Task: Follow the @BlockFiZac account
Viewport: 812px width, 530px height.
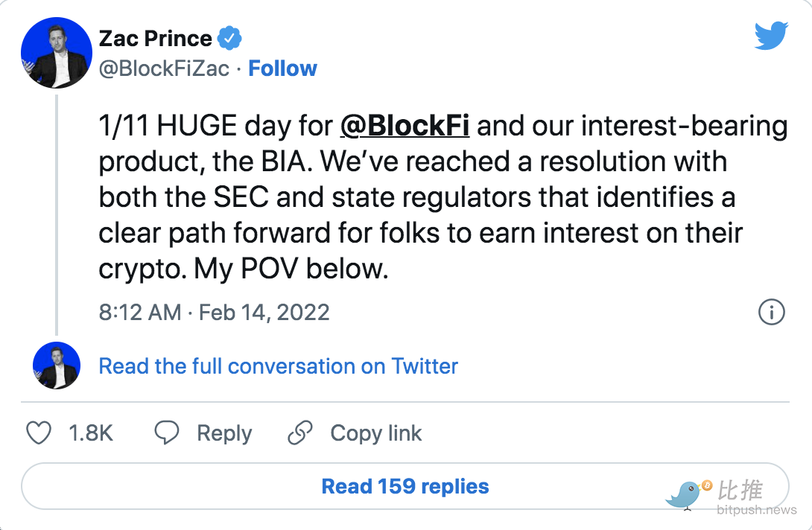Action: click(x=283, y=68)
